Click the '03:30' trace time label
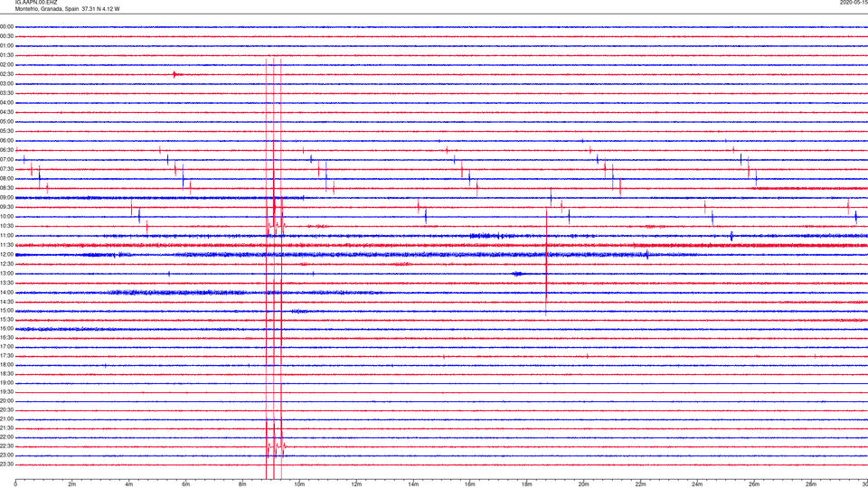Screen dimensions: 868x488 [6, 93]
